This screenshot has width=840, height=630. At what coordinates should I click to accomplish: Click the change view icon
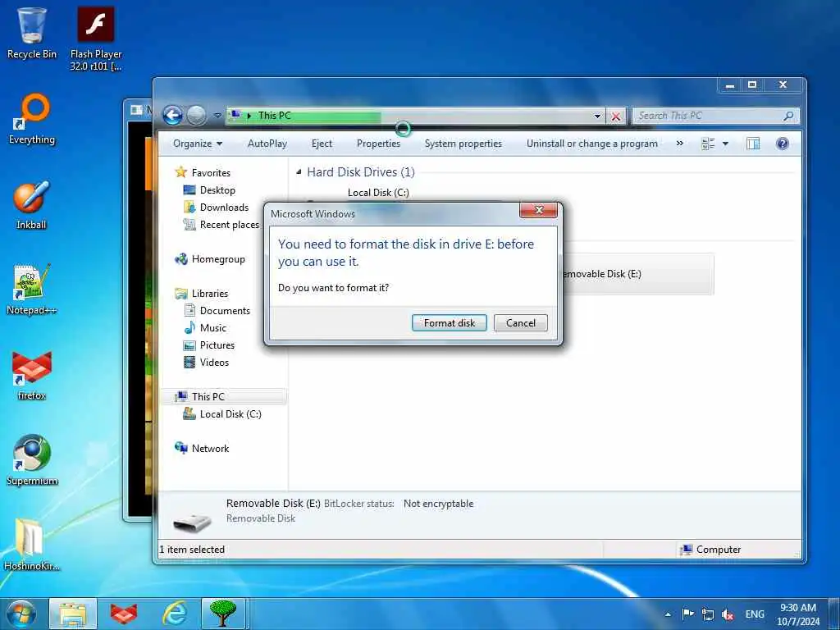click(708, 144)
